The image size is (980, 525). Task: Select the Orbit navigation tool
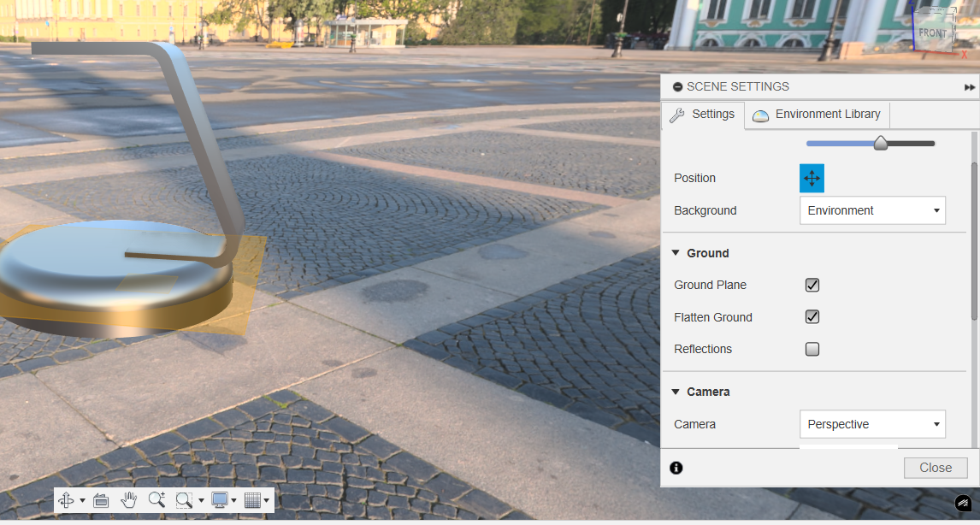click(x=66, y=500)
